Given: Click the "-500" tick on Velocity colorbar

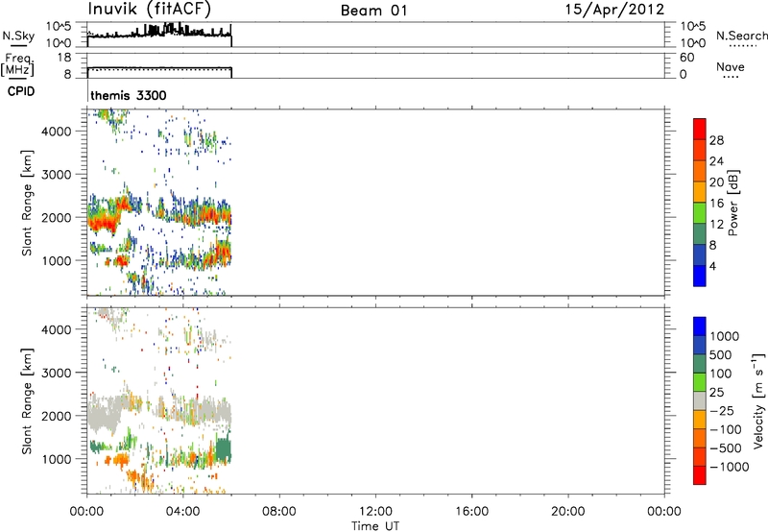Looking at the screenshot, I should click(x=726, y=448).
